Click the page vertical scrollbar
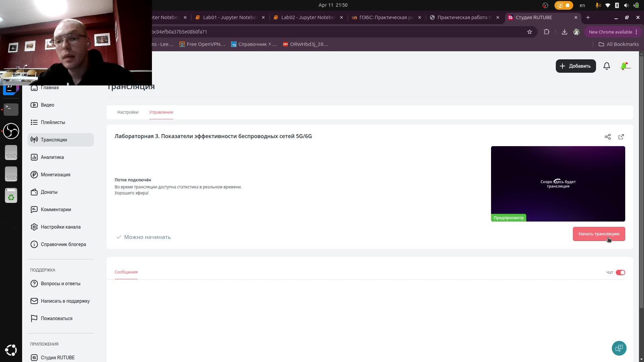The height and width of the screenshot is (362, 644). pos(641,181)
